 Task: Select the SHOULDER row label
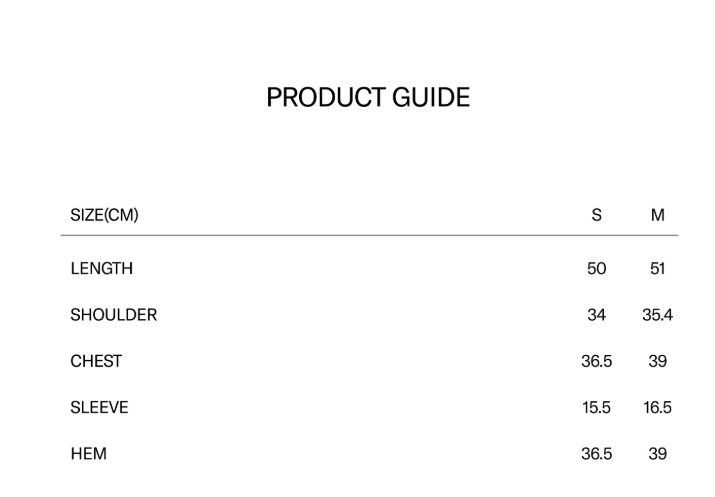click(113, 315)
